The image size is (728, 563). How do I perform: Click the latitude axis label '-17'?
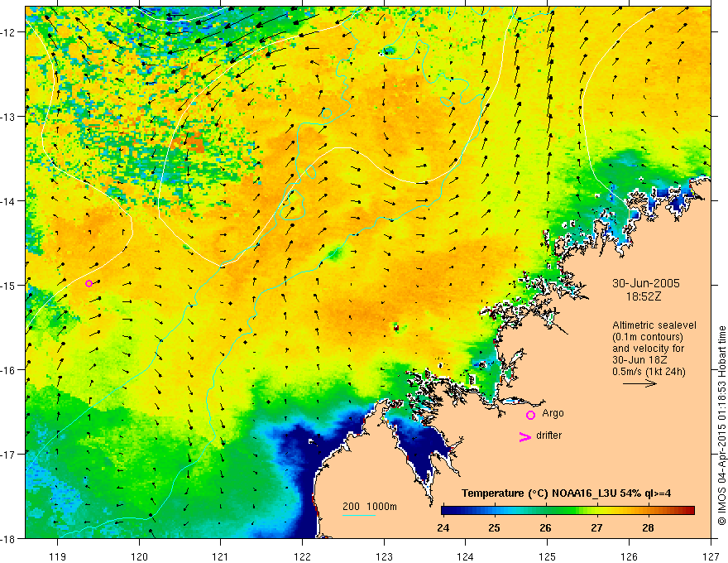[9, 454]
